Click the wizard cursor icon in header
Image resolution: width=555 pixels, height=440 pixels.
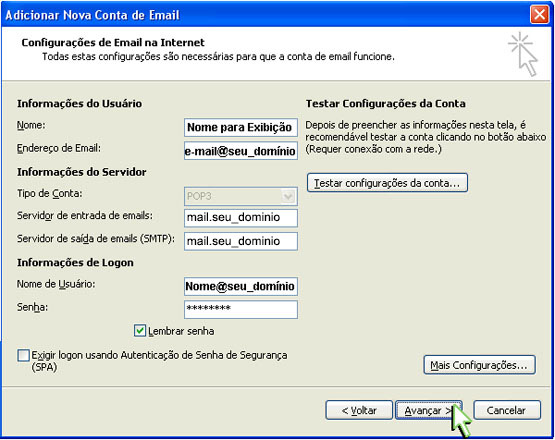point(523,54)
